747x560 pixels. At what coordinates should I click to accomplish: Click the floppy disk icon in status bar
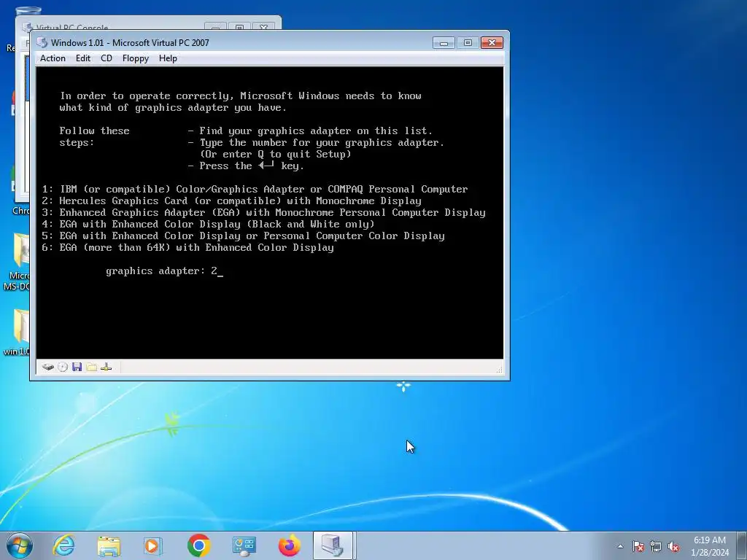point(77,367)
